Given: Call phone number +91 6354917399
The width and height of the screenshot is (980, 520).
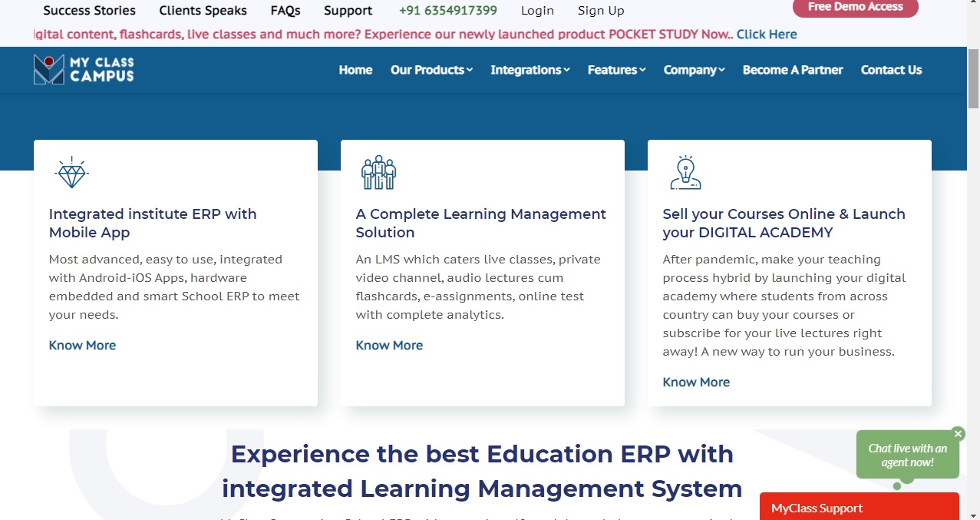Looking at the screenshot, I should 447,11.
